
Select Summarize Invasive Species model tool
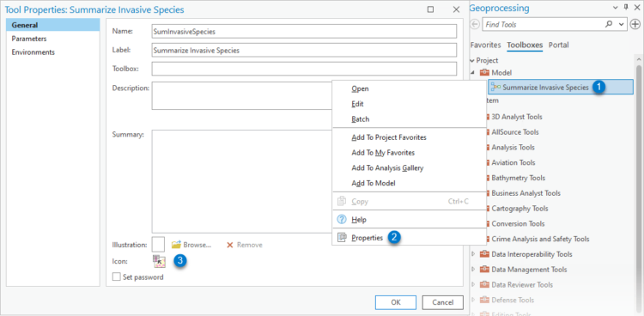click(x=561, y=87)
